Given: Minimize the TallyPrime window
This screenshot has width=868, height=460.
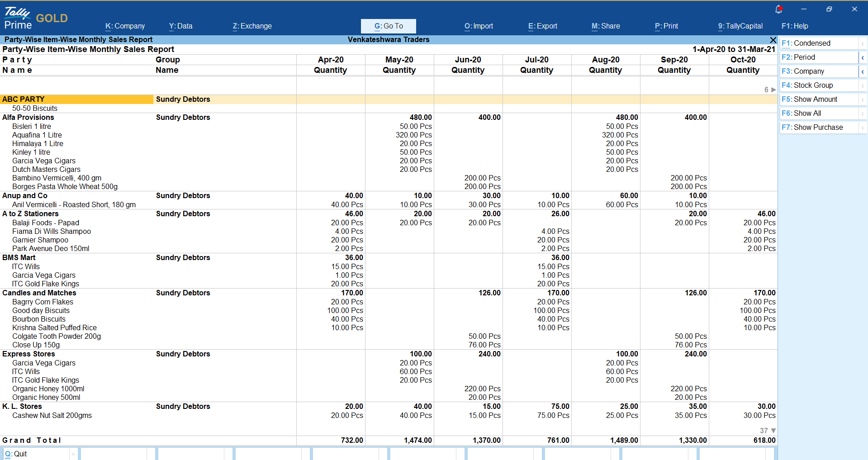Looking at the screenshot, I should [804, 9].
